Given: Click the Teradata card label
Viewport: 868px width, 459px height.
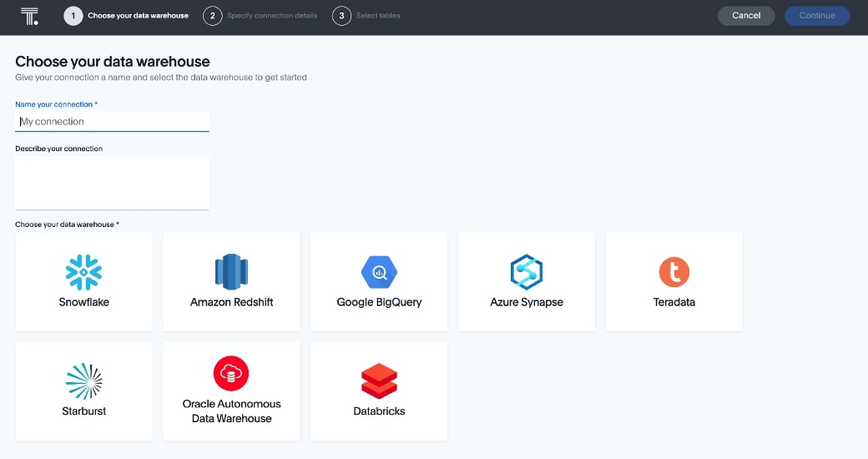Looking at the screenshot, I should tap(674, 302).
